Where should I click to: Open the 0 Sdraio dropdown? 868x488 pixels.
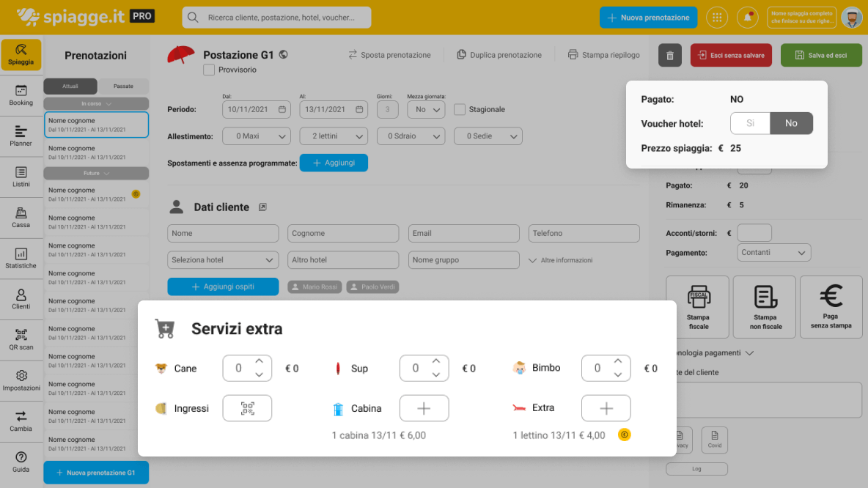(x=411, y=136)
